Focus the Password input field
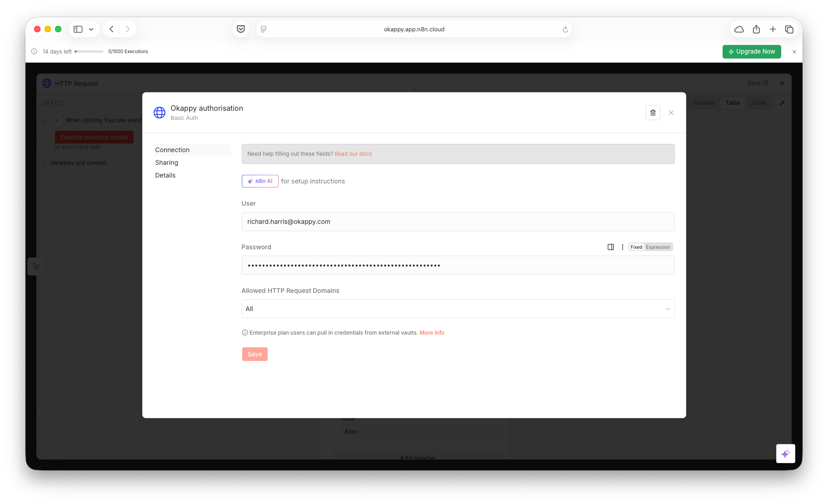This screenshot has width=828, height=504. tap(458, 265)
